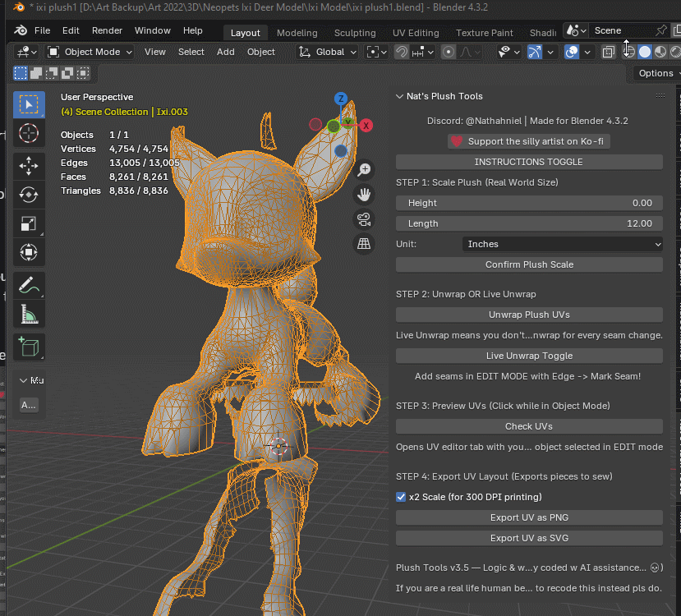
Task: Toggle show overlays
Action: (x=572, y=52)
